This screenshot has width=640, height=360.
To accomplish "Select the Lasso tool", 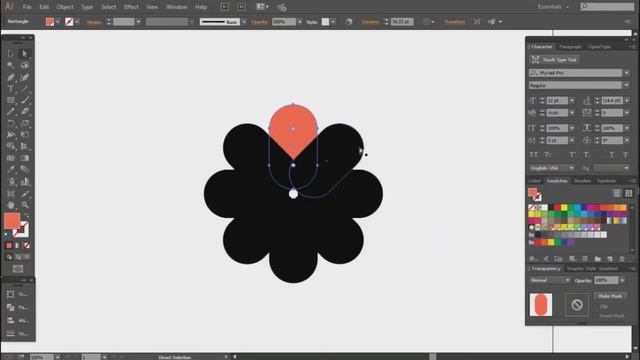I will point(24,65).
